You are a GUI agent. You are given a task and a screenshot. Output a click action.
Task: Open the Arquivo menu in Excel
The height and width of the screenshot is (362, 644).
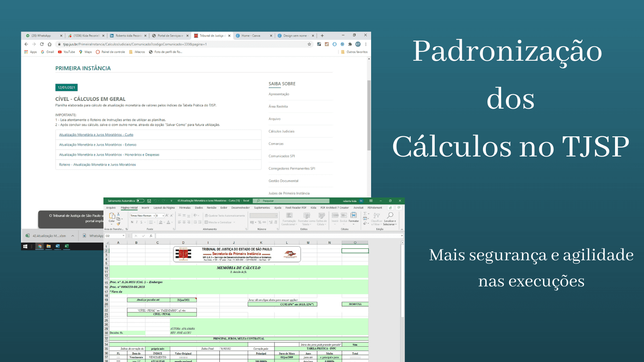coord(111,208)
